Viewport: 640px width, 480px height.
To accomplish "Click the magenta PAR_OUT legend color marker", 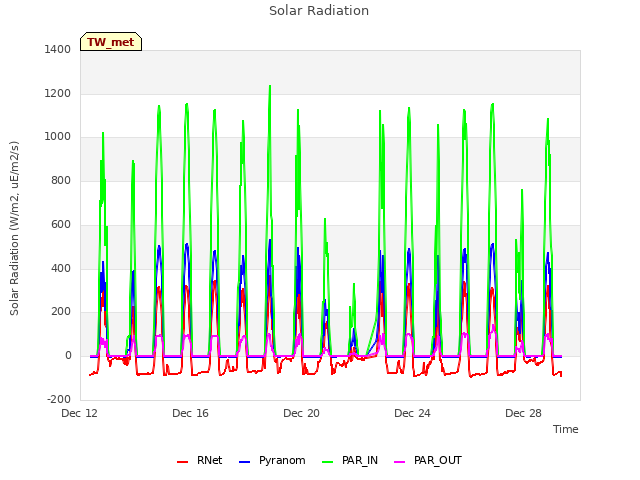I will (x=400, y=462).
